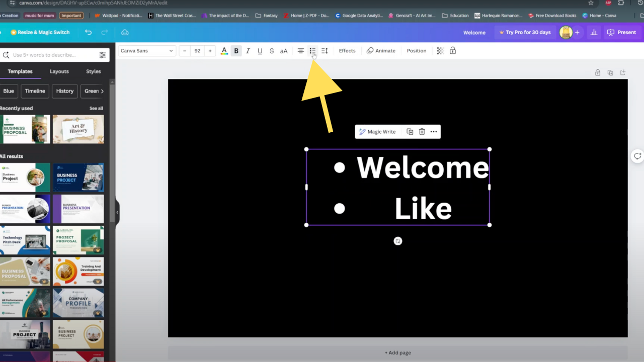Add new page icon above canvas
644x362 pixels.
(623, 72)
